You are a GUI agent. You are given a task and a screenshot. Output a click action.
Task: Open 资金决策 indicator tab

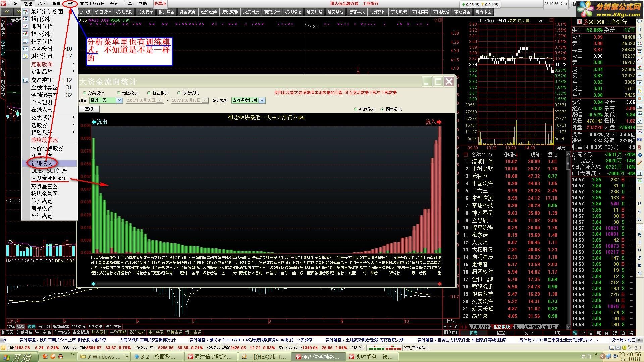[x=113, y=327]
